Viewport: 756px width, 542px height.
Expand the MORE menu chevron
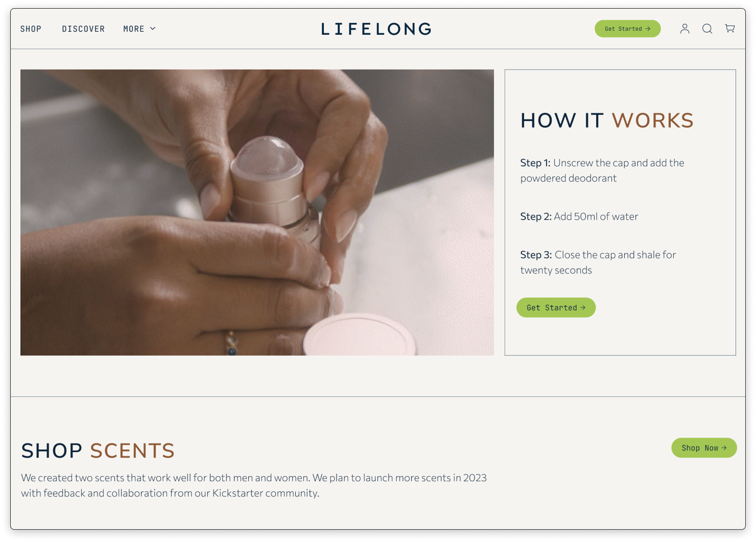[153, 29]
